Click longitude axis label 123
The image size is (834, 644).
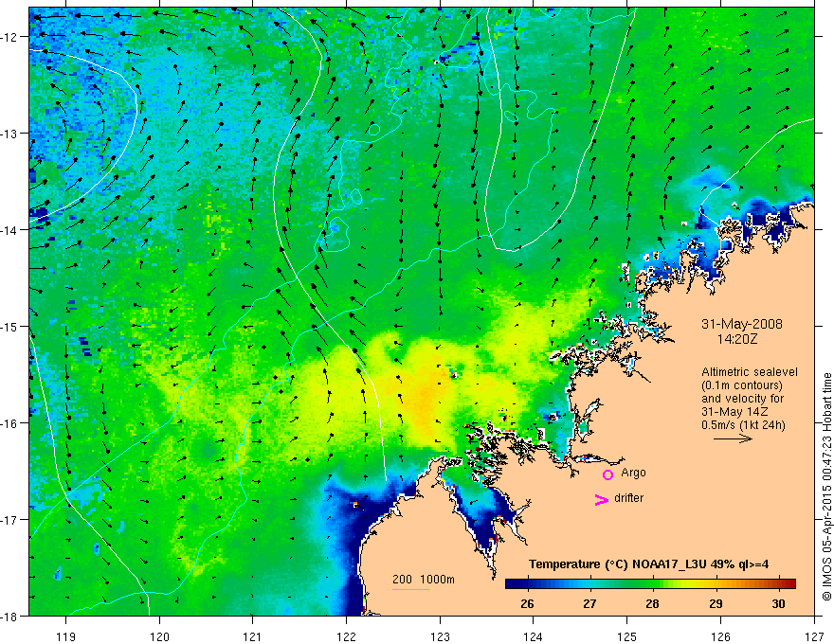(440, 636)
